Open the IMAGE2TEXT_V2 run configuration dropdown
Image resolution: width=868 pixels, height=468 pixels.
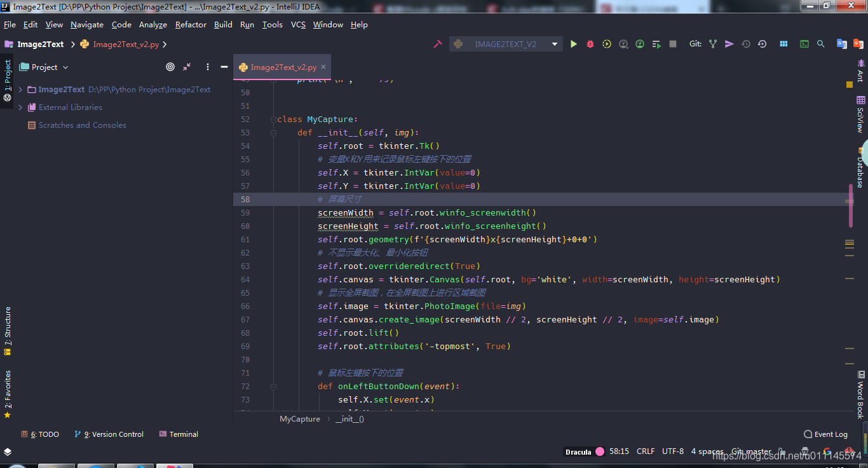[x=506, y=44]
